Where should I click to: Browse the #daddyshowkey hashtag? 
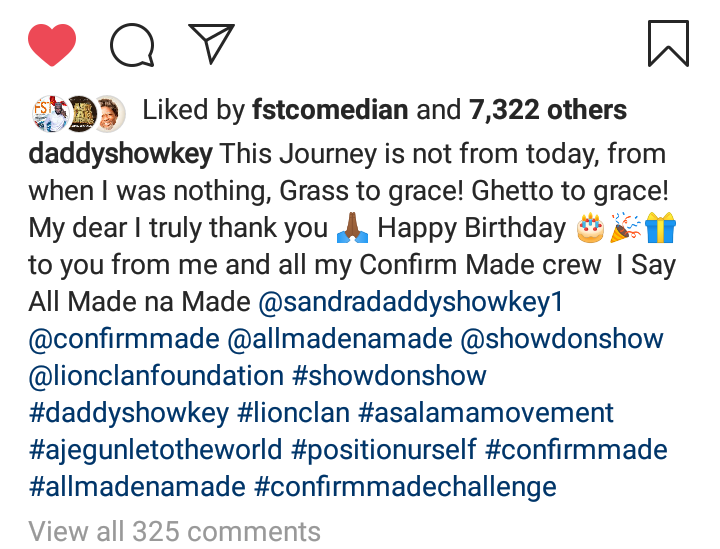click(130, 413)
